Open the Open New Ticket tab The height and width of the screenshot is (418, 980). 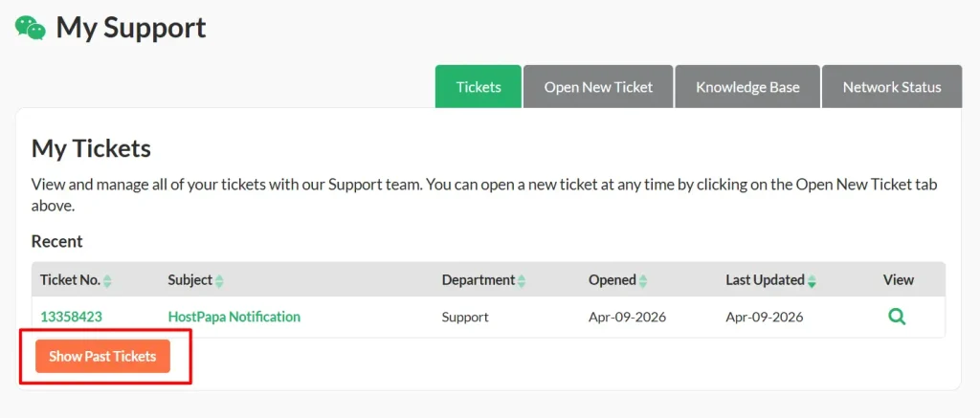tap(598, 87)
